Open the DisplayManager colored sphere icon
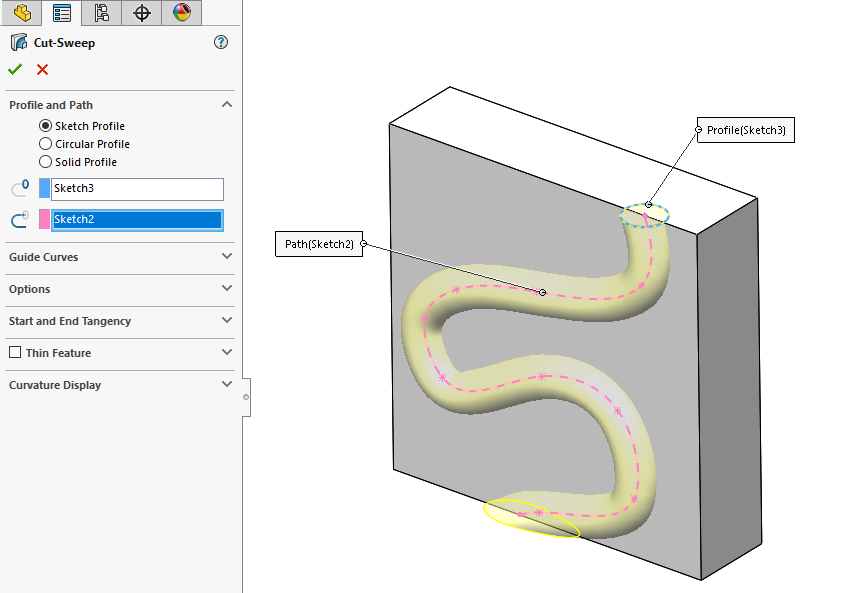The width and height of the screenshot is (852, 593). 180,13
